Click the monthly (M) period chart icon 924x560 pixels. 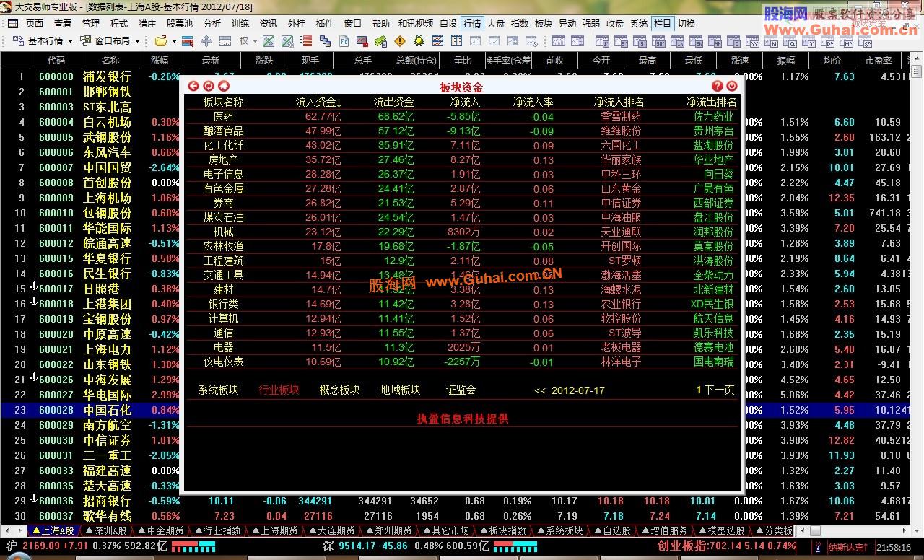pos(771,41)
